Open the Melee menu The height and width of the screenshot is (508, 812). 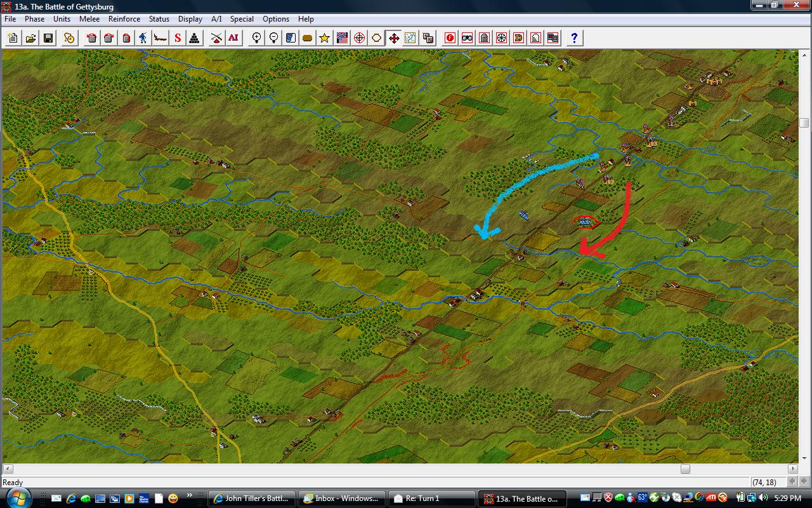point(89,19)
